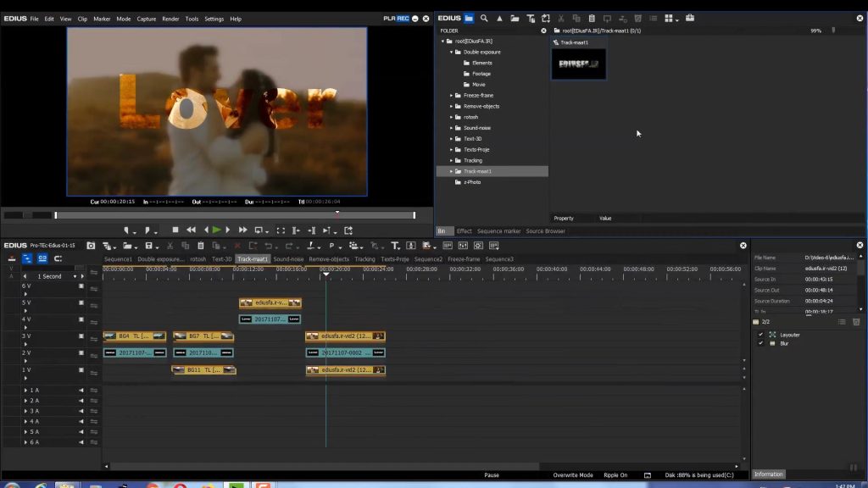Click the Paste icon in timeline toolbar

(x=200, y=246)
